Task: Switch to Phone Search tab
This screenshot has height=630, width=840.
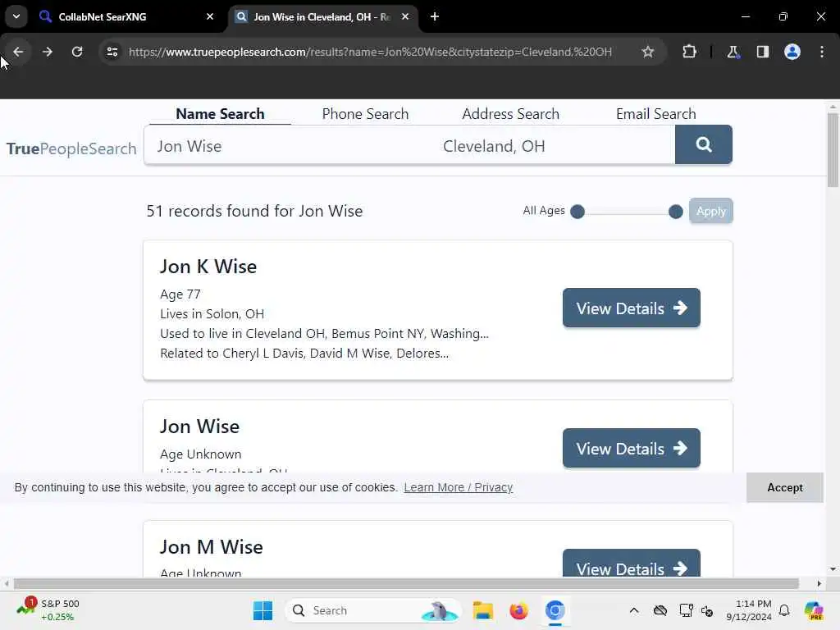Action: pos(365,114)
